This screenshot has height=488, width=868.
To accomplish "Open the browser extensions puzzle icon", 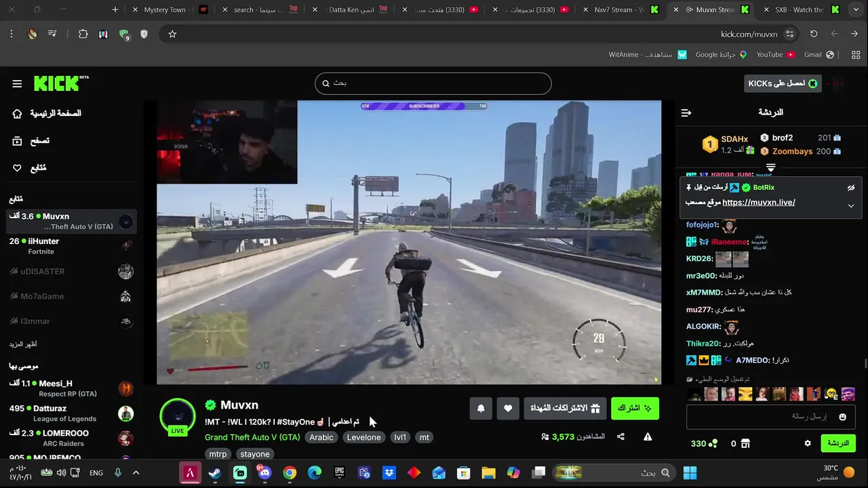I will coord(83,34).
